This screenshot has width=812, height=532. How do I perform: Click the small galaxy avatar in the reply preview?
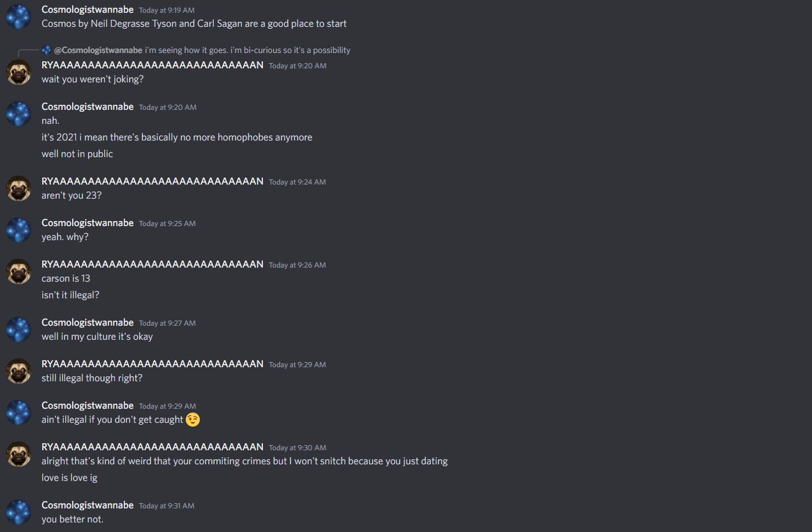click(47, 50)
